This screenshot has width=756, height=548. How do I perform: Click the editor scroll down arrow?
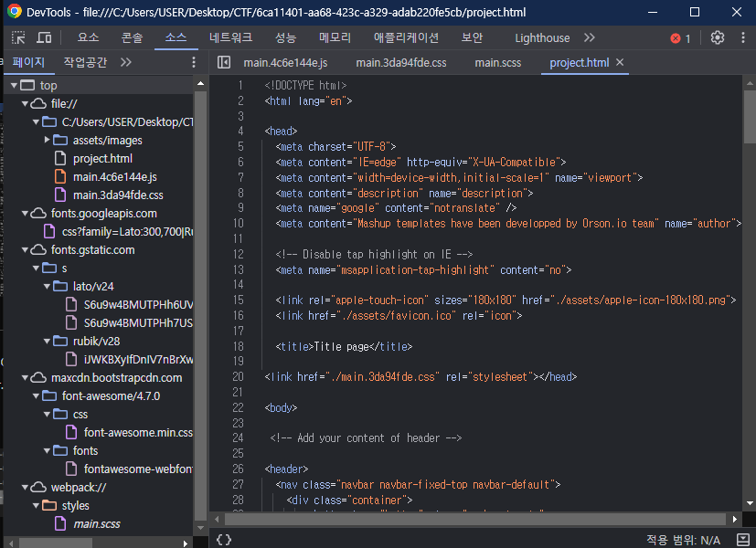pos(750,503)
